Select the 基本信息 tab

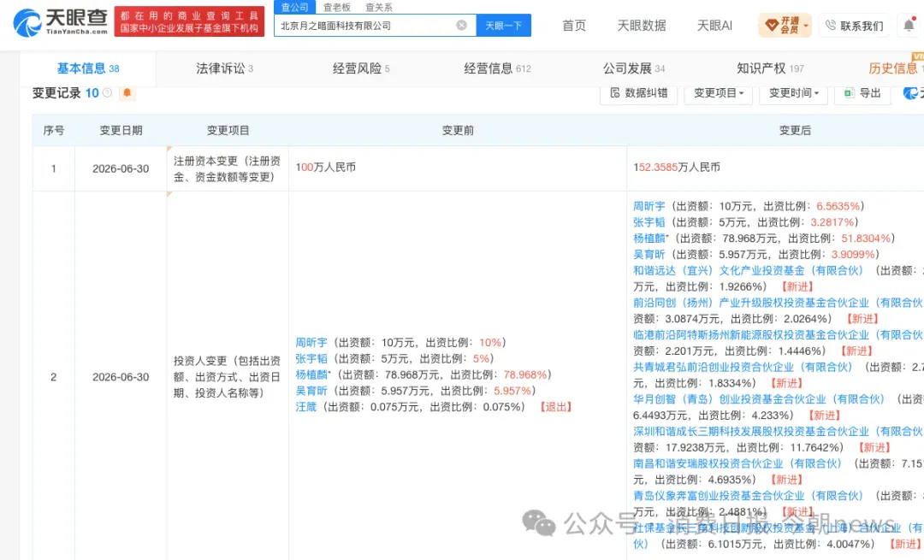coord(88,68)
